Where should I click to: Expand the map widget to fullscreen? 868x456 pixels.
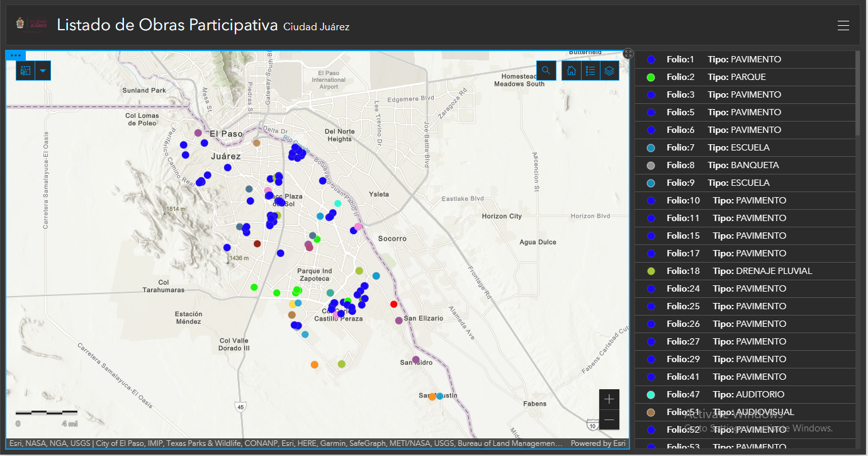pos(628,54)
